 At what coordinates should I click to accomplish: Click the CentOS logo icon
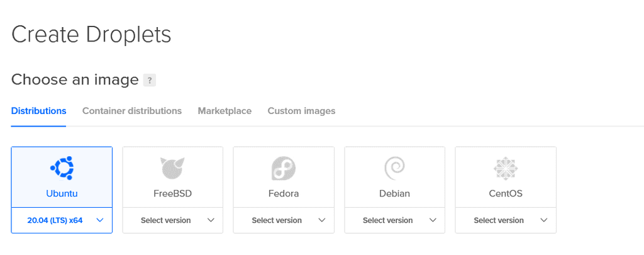pos(506,167)
